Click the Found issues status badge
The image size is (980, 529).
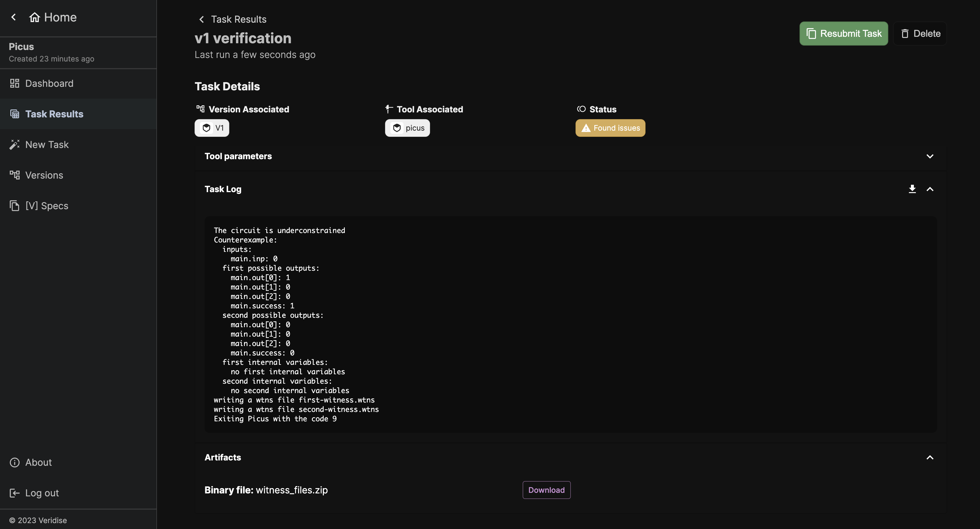610,128
